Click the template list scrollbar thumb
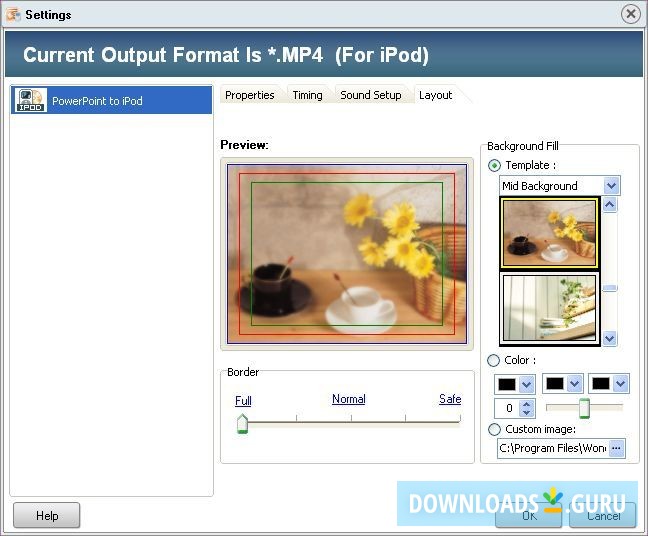 coord(610,288)
